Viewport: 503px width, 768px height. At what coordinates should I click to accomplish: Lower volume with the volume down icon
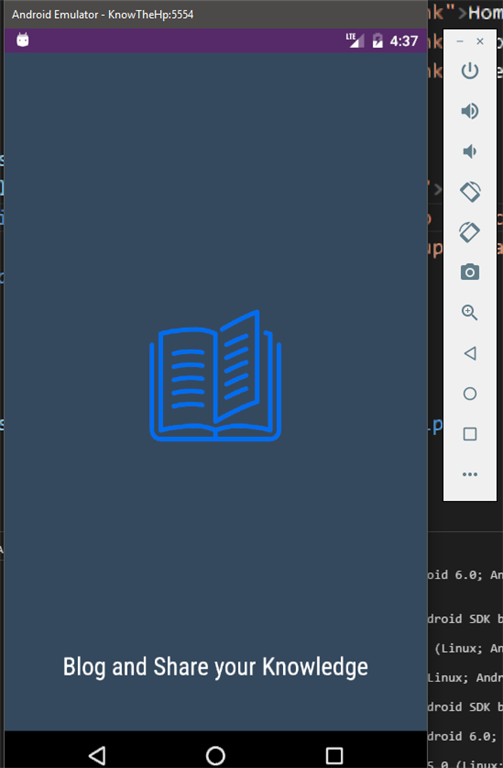470,151
